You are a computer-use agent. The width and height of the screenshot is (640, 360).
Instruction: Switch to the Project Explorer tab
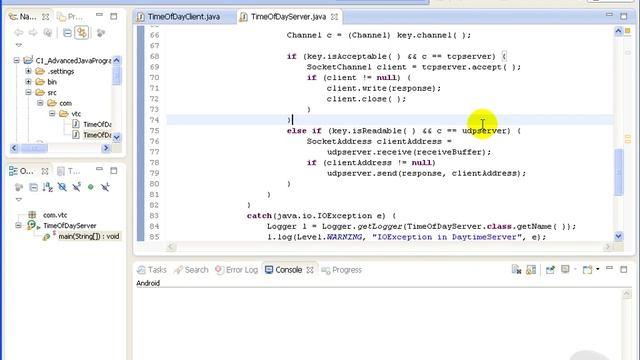click(70, 17)
